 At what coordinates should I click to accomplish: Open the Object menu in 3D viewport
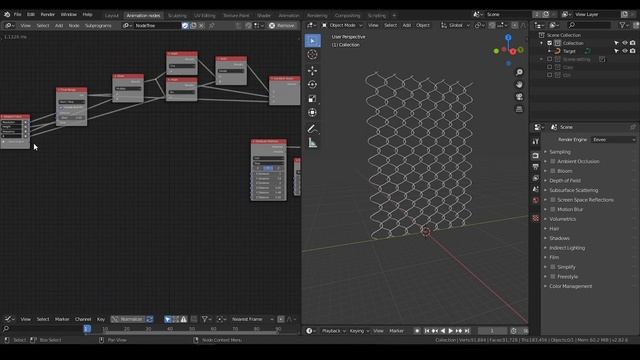[423, 25]
